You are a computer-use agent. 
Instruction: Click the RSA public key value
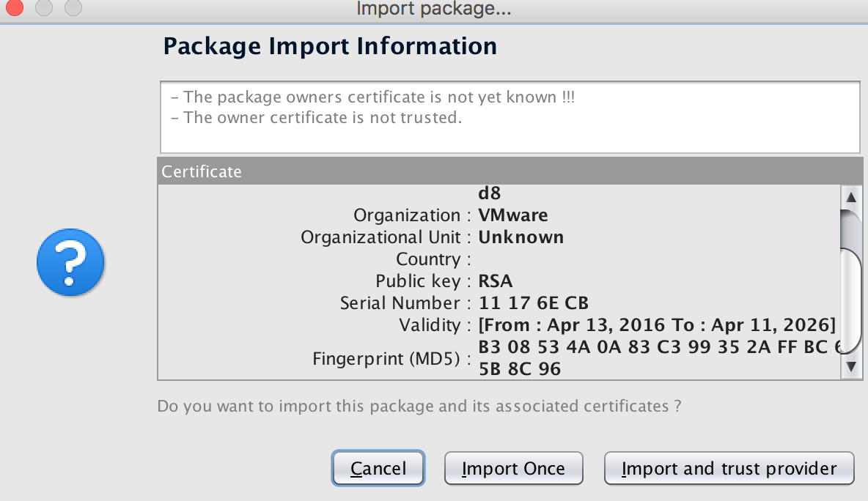pyautogui.click(x=496, y=281)
